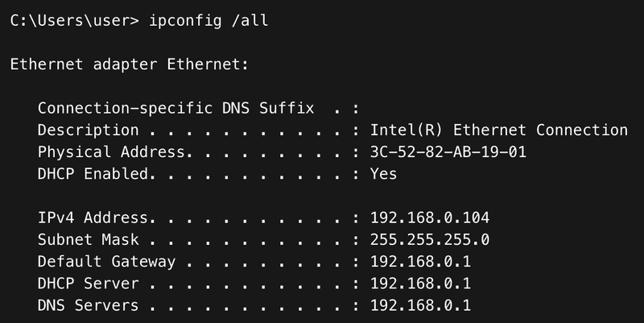Image resolution: width=644 pixels, height=323 pixels.
Task: Click the Default Gateway label
Action: pos(106,261)
